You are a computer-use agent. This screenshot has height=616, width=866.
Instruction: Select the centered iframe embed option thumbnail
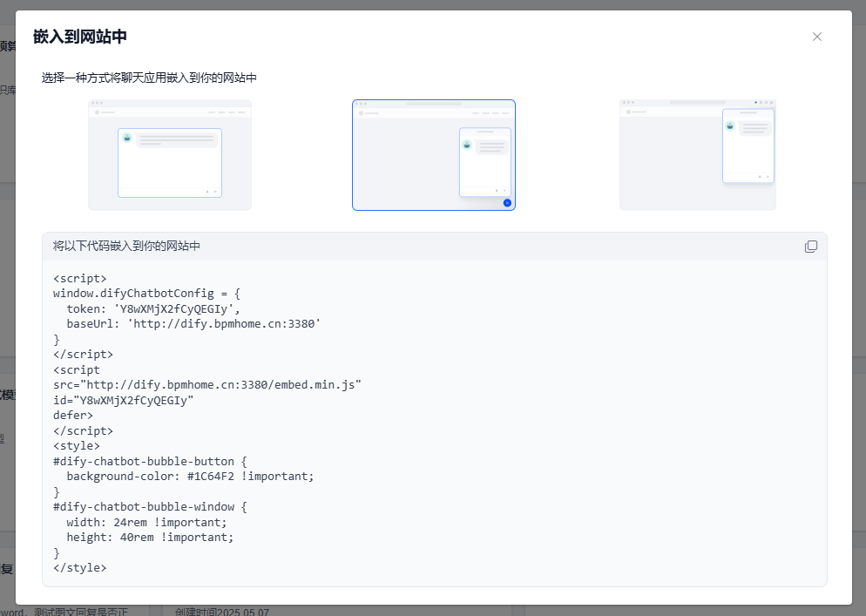tap(170, 155)
